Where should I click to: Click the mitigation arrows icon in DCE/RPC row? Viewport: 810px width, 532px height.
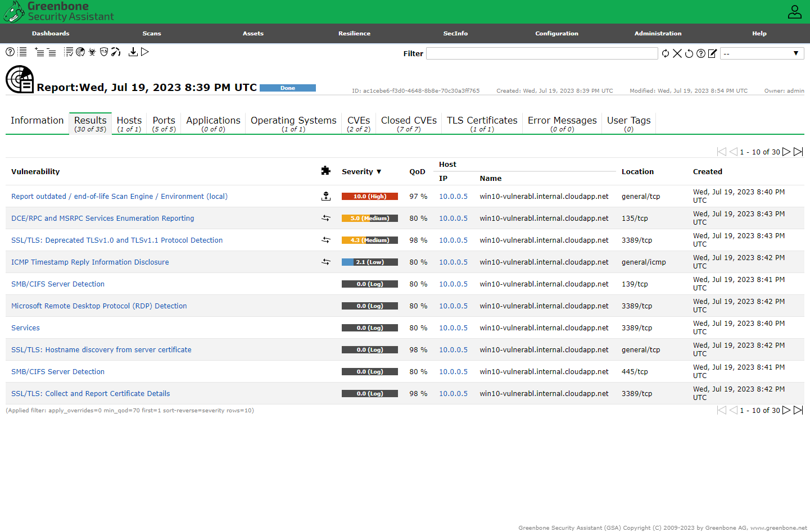326,218
